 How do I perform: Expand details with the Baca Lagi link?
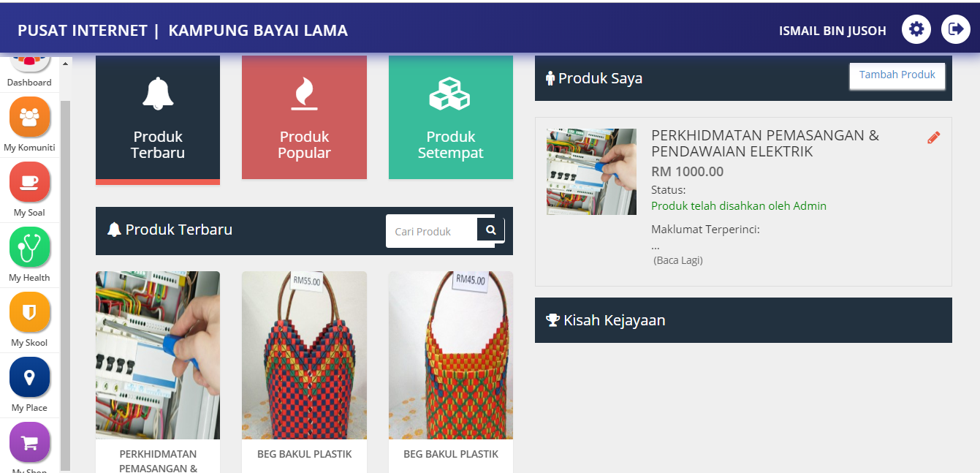tap(678, 260)
